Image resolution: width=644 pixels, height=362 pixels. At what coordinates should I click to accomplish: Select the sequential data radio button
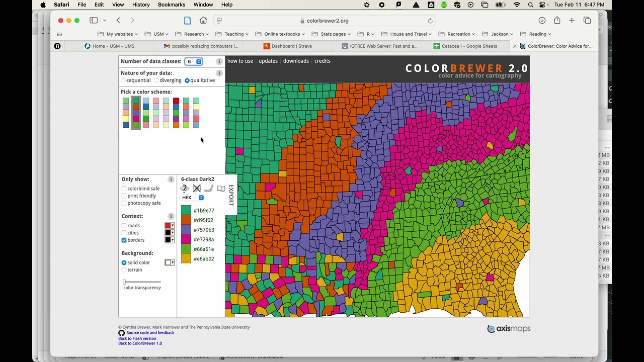click(123, 80)
